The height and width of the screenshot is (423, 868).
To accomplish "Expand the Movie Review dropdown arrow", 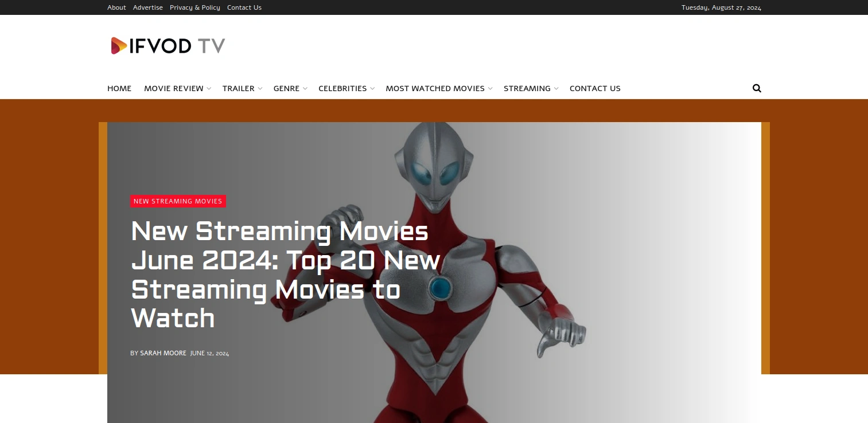I will [209, 89].
